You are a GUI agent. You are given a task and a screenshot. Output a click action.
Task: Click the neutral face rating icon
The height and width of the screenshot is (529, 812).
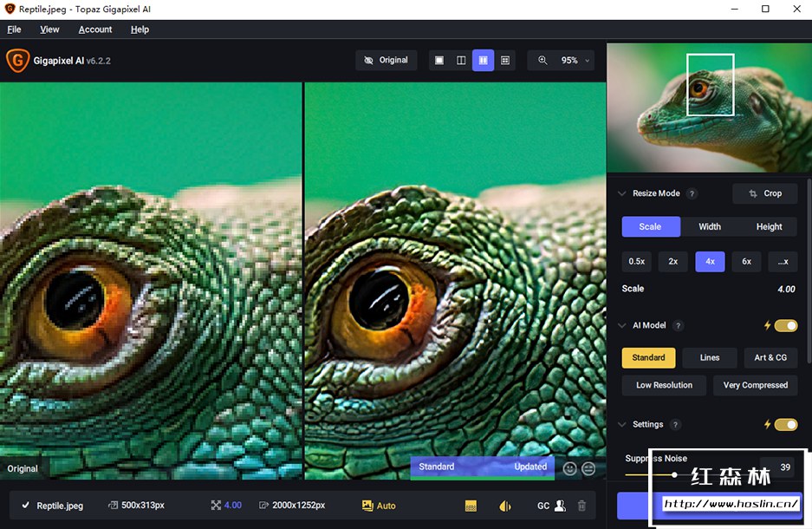click(588, 468)
